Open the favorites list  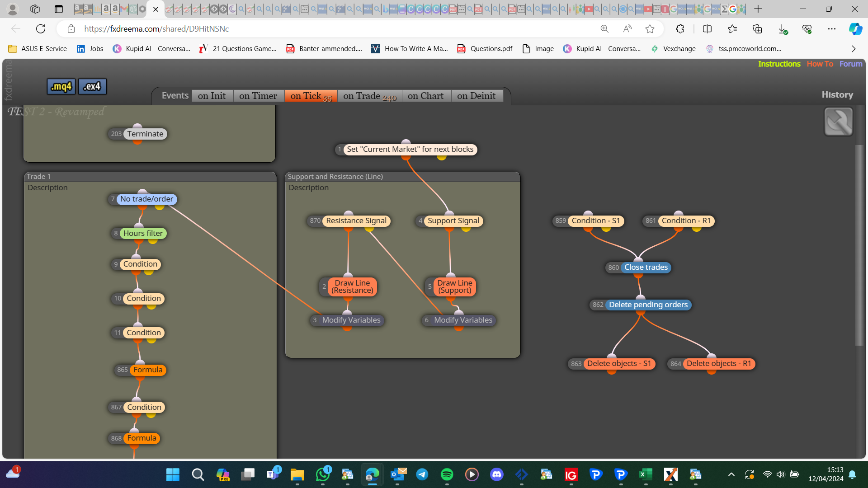click(732, 29)
